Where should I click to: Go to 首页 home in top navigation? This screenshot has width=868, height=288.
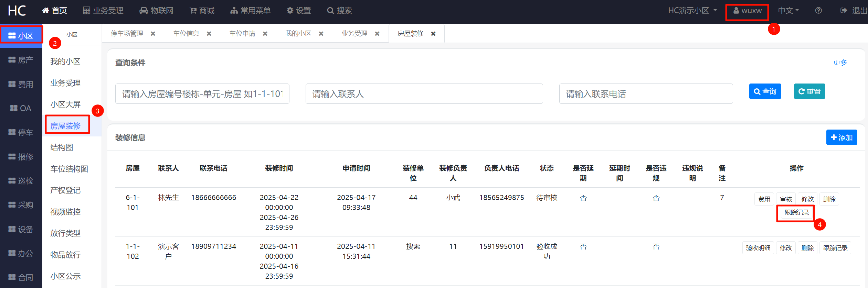pos(55,11)
